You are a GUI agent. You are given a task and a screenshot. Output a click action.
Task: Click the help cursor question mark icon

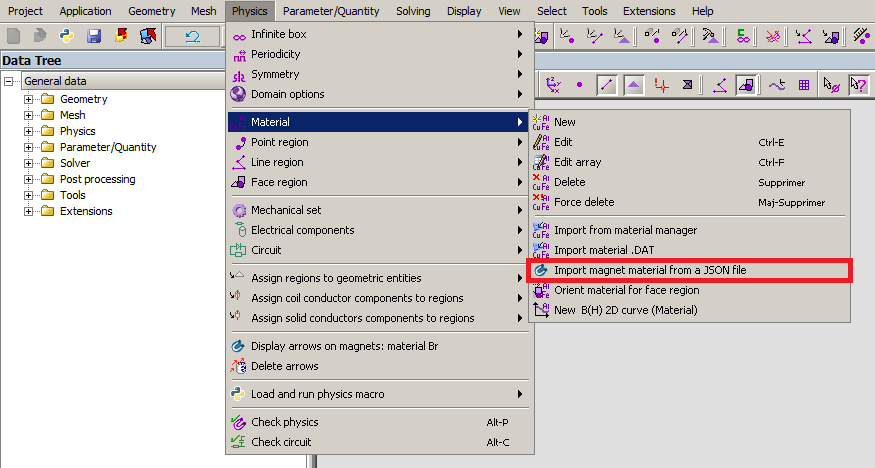tap(858, 85)
